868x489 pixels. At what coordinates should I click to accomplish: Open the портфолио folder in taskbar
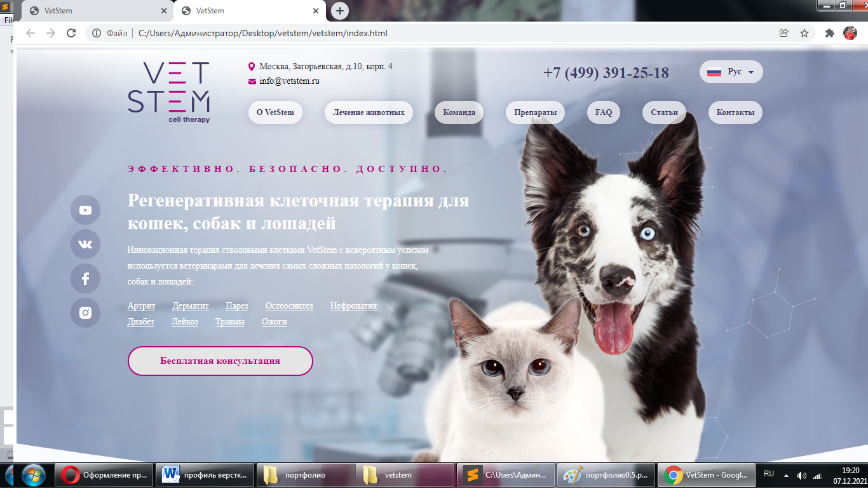coord(305,474)
